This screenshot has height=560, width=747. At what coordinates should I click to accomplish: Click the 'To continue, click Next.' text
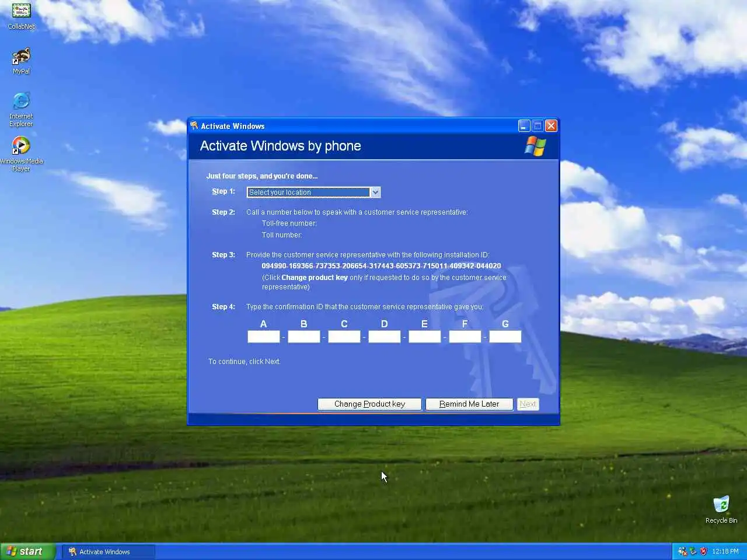(245, 362)
